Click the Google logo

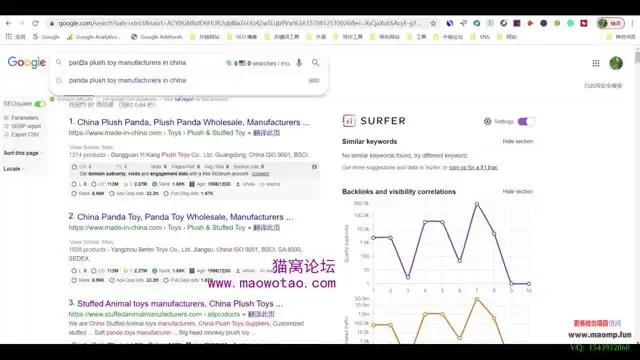coord(27,62)
